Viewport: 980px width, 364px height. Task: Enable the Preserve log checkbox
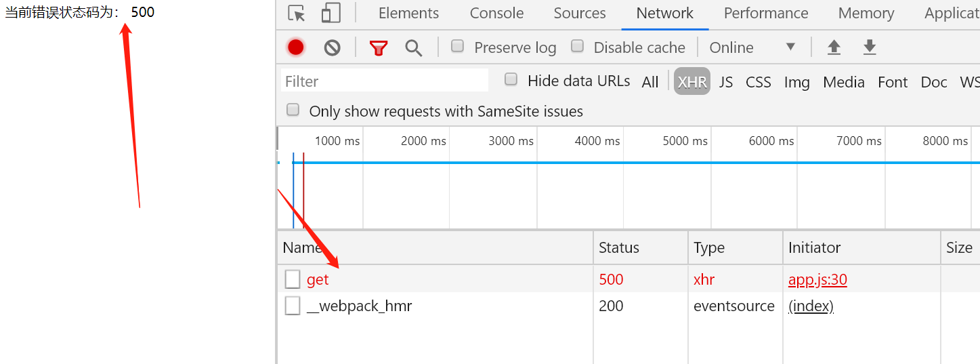pyautogui.click(x=458, y=46)
